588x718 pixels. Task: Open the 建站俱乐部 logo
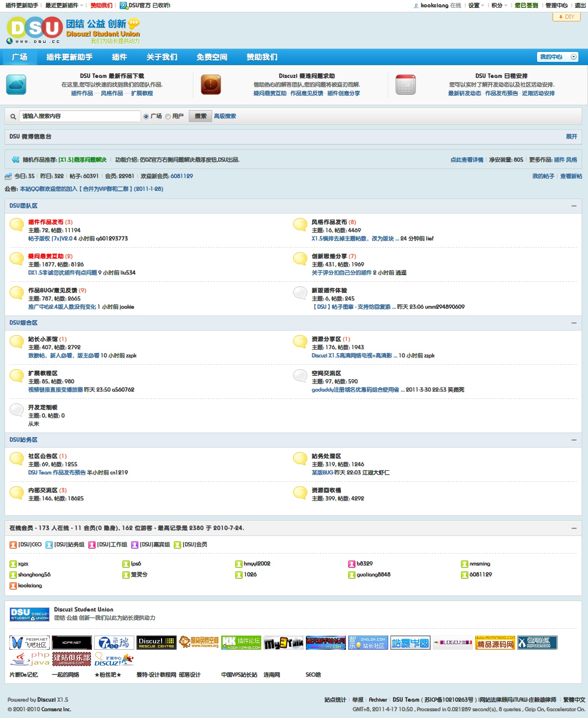click(x=72, y=659)
